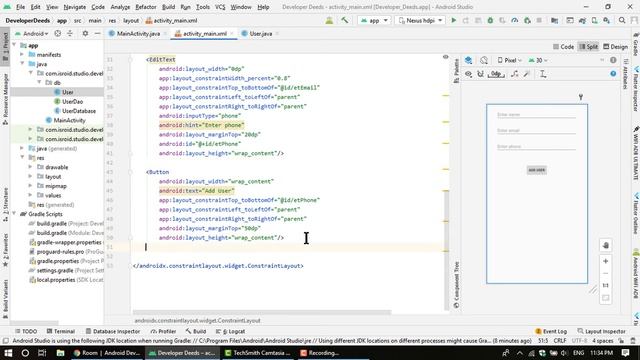Click the Sync Project with Gradle icon
The height and width of the screenshot is (360, 640).
582,20
